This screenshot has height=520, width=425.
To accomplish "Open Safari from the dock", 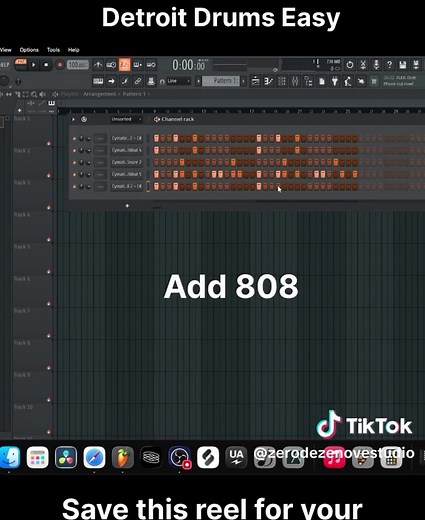I will point(94,457).
